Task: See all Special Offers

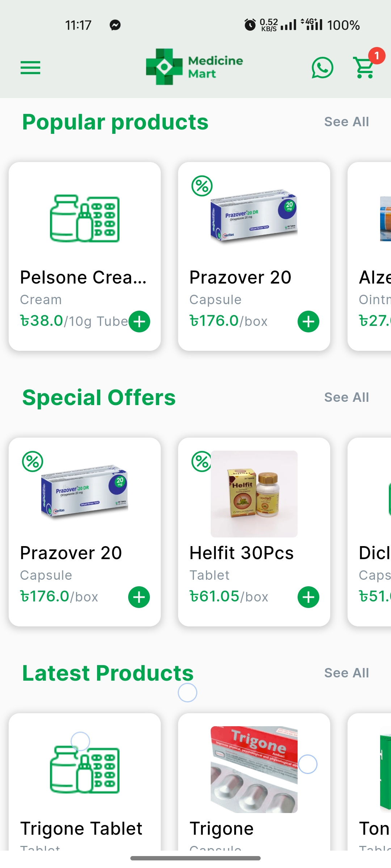Action: pyautogui.click(x=346, y=397)
